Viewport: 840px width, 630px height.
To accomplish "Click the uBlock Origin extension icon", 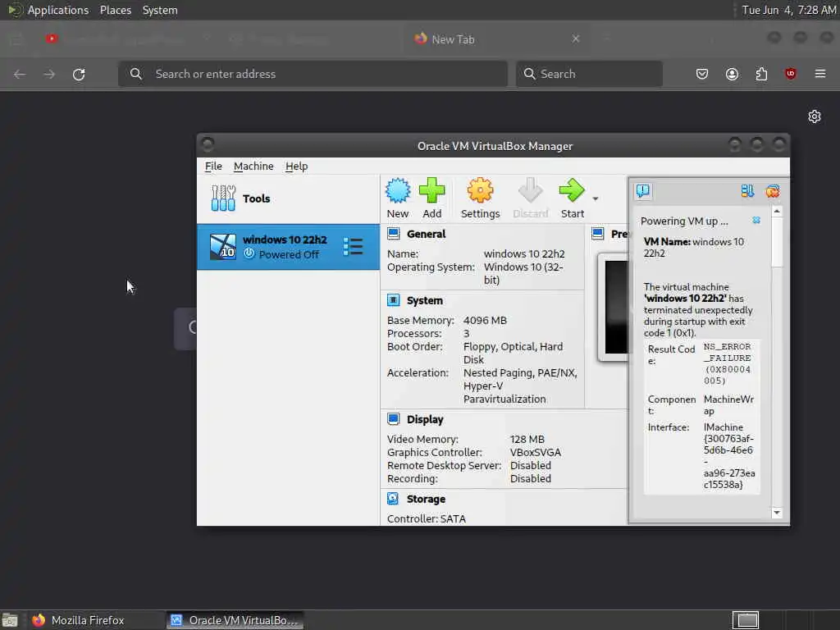I will [x=791, y=74].
